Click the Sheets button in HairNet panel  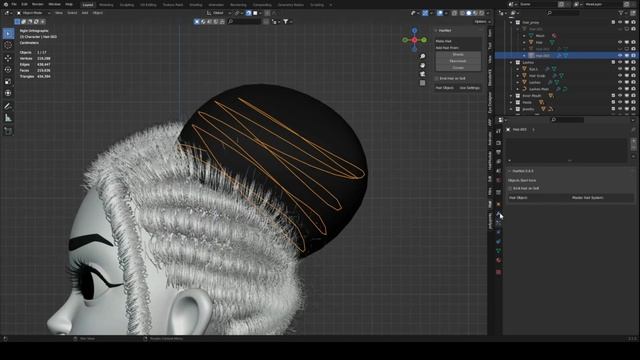point(458,54)
